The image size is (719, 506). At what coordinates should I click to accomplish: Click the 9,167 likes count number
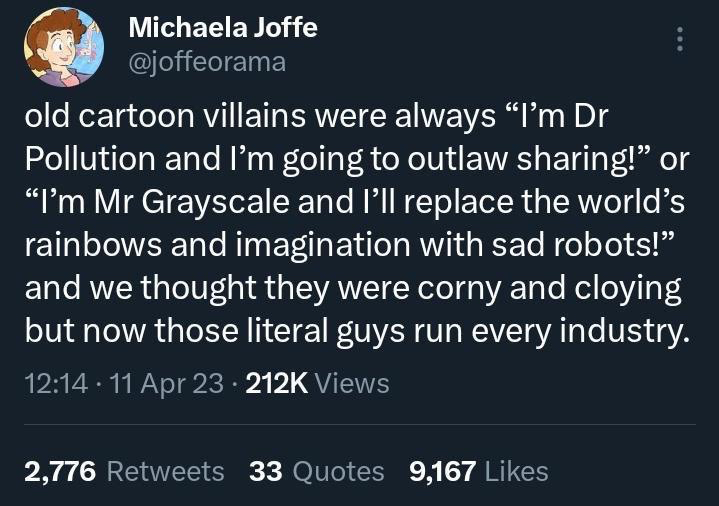coord(442,472)
